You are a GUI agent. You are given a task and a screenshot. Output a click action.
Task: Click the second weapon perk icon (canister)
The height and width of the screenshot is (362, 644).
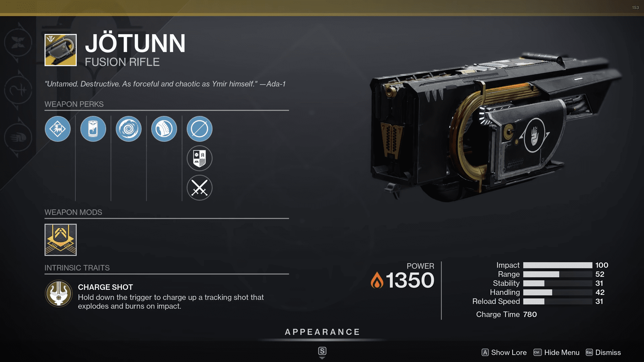[x=93, y=128]
